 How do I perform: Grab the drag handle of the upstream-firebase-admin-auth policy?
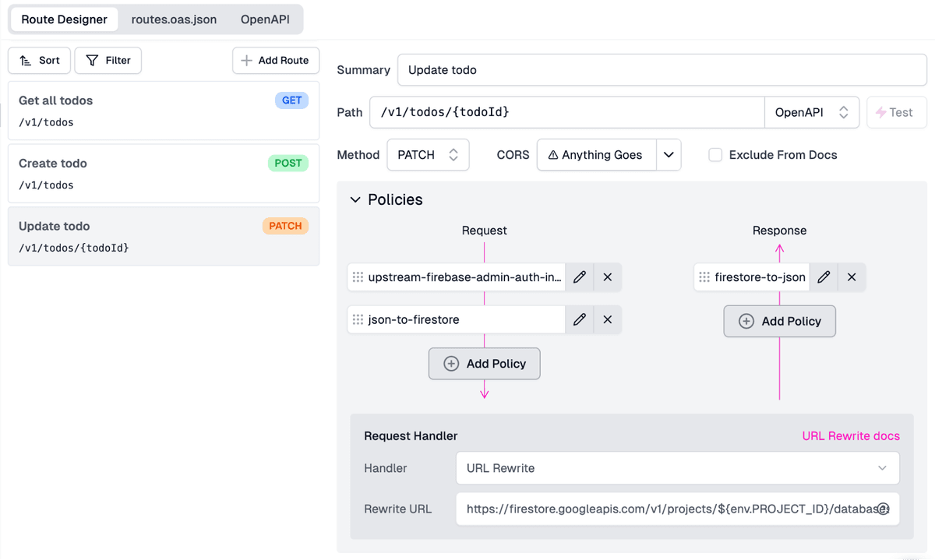click(x=358, y=276)
